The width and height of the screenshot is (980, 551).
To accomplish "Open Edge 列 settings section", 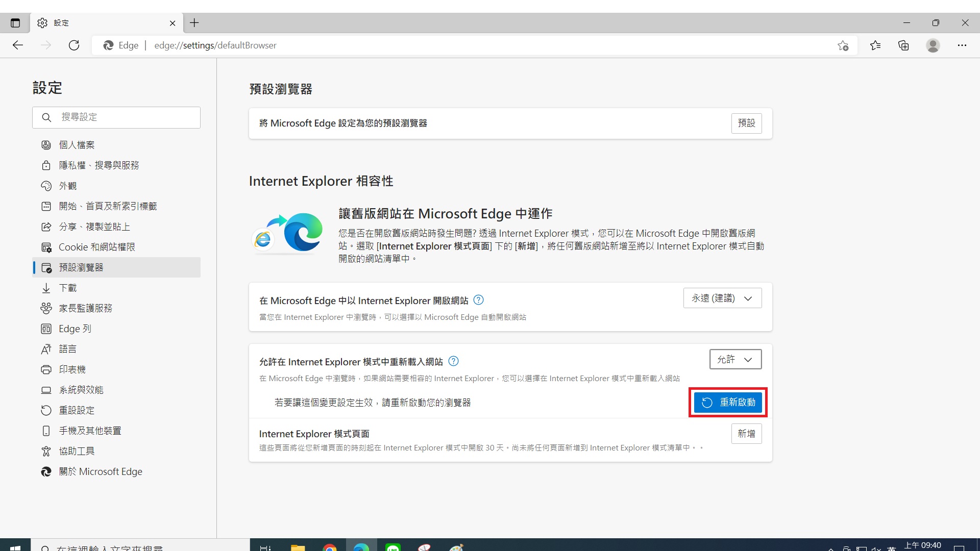I will [116, 329].
